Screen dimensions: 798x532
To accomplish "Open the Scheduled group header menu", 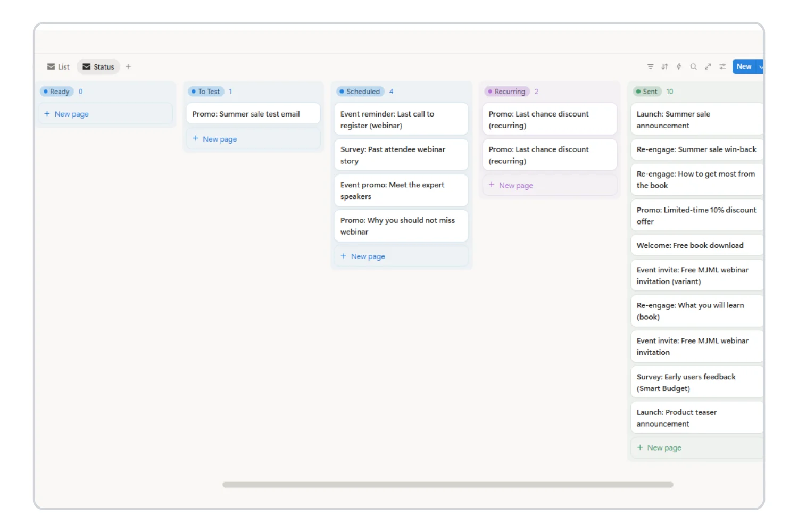I will click(362, 92).
